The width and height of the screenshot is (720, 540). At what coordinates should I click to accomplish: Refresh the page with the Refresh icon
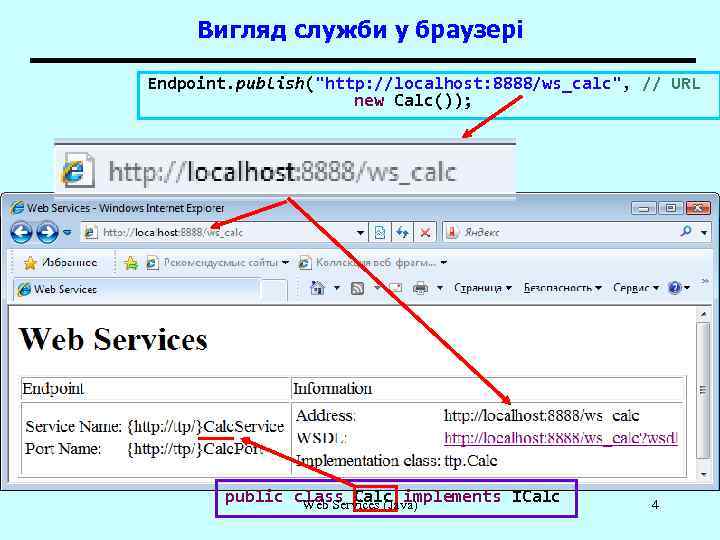click(x=402, y=233)
